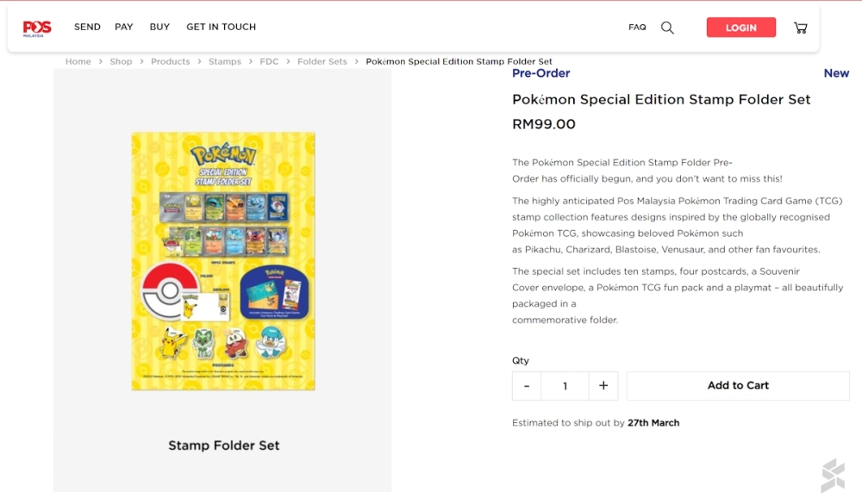862x504 pixels.
Task: Open the Stamps breadcrumb link
Action: coord(225,61)
